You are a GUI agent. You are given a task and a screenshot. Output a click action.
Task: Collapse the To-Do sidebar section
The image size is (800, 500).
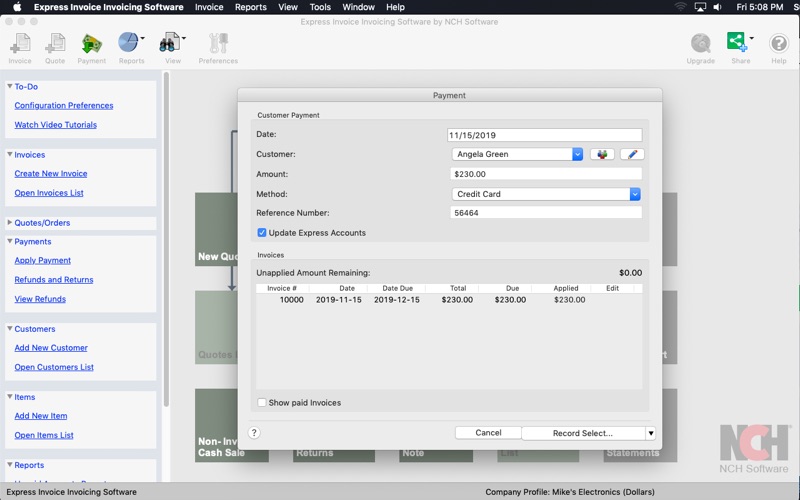(10, 86)
